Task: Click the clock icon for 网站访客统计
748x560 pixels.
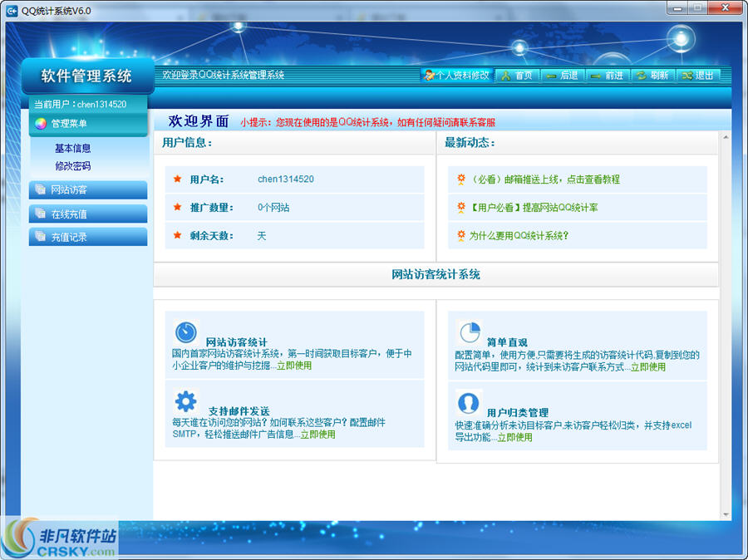Action: pos(185,332)
